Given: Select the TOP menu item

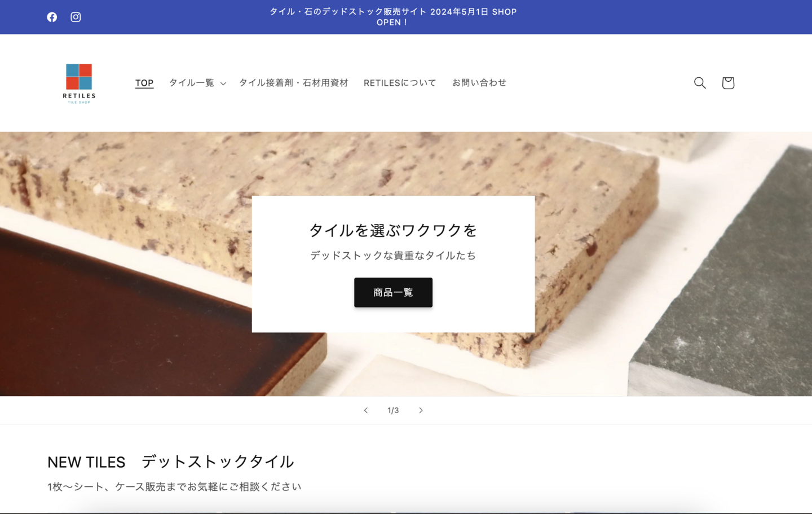Looking at the screenshot, I should click(144, 83).
